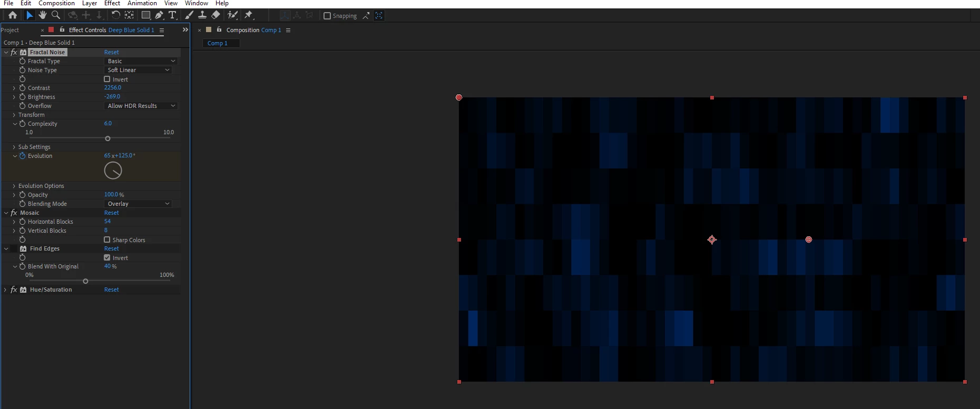980x409 pixels.
Task: Select the Type text tool
Action: [x=172, y=15]
